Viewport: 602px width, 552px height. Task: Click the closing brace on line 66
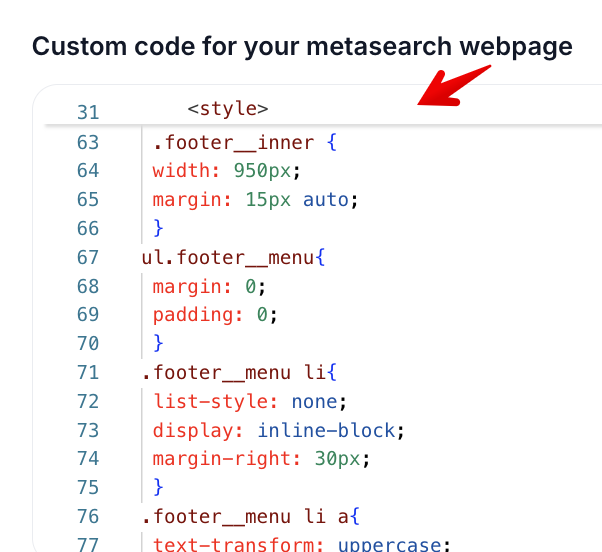pos(158,228)
